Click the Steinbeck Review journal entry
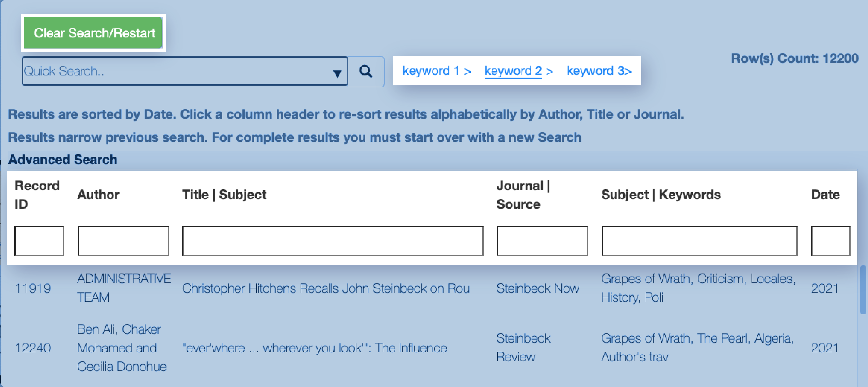This screenshot has height=387, width=868. tap(523, 348)
